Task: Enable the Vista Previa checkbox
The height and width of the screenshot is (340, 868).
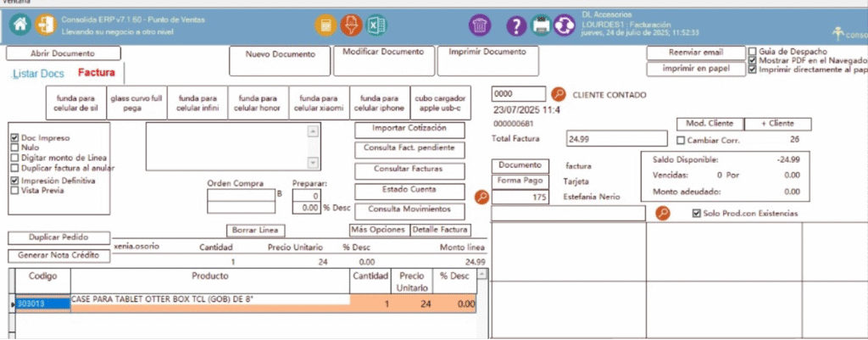Action: 14,190
